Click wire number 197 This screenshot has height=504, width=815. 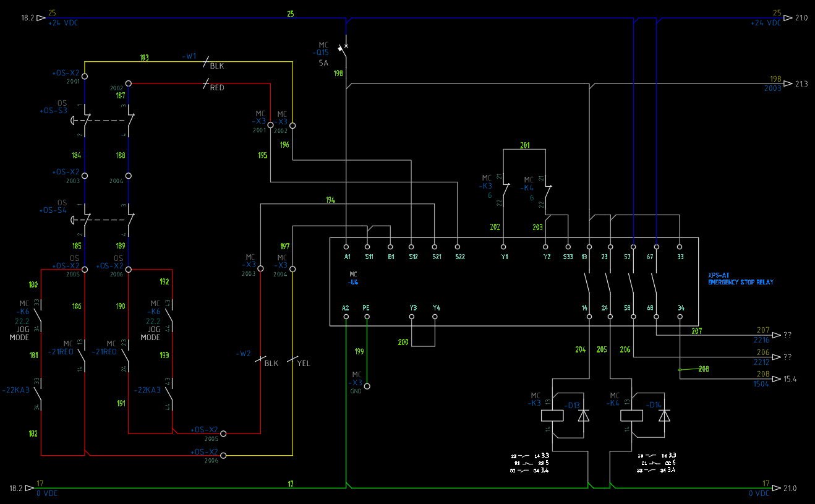coord(284,246)
